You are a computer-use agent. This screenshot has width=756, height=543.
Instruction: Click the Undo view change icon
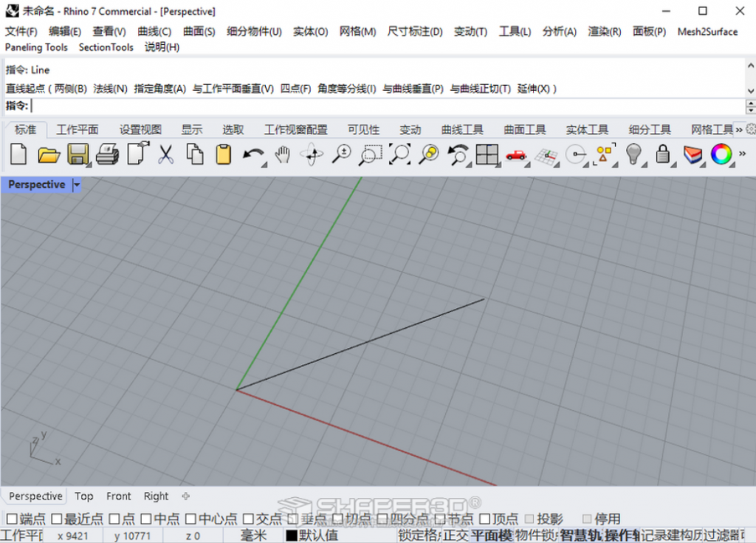[x=458, y=154]
